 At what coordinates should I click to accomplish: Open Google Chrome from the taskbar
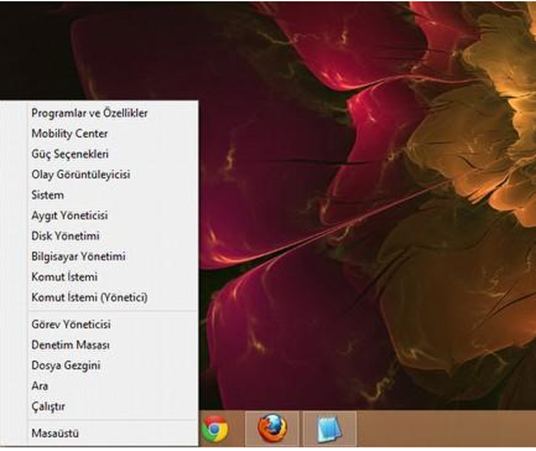pyautogui.click(x=215, y=429)
